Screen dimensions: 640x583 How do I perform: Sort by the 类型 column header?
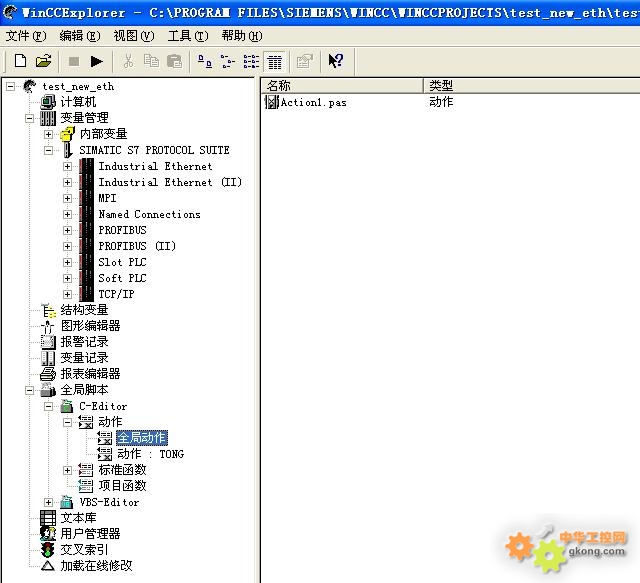pyautogui.click(x=532, y=85)
